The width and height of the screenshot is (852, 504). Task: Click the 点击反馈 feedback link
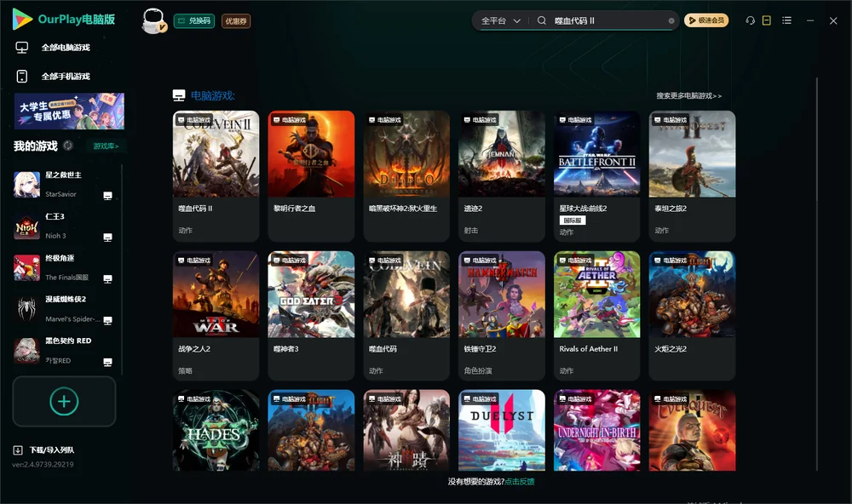pyautogui.click(x=520, y=481)
